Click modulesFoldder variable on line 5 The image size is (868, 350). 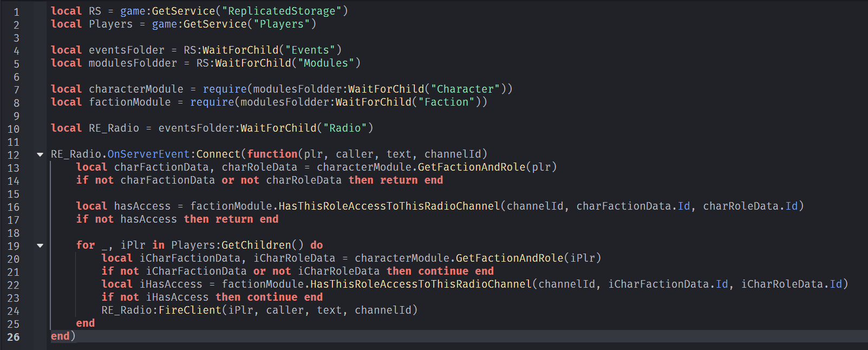click(x=133, y=63)
